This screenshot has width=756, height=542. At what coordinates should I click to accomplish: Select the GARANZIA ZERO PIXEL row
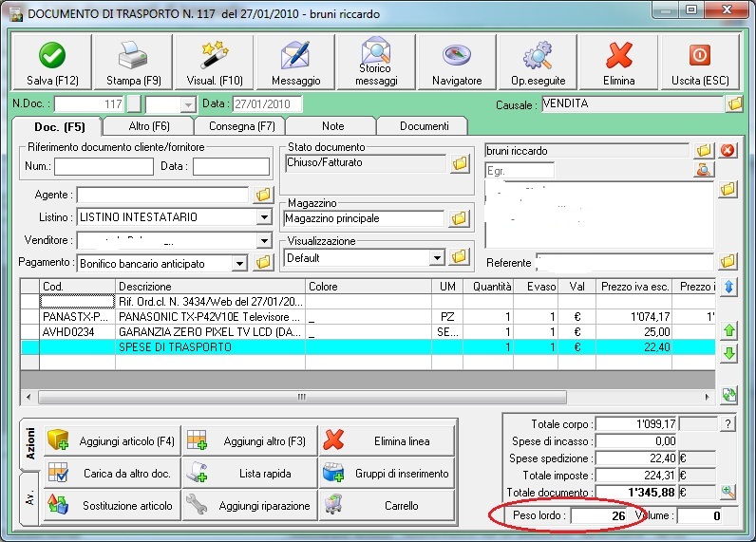[368, 331]
